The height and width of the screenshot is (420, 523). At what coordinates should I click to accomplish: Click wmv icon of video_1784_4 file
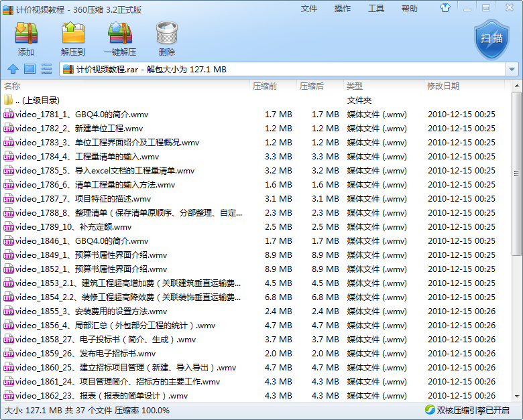[9, 156]
